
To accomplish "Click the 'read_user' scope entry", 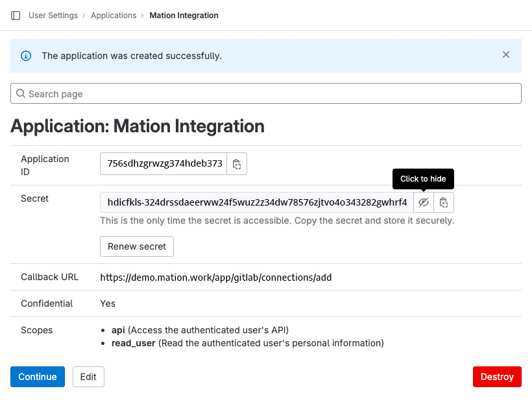I will [248, 343].
